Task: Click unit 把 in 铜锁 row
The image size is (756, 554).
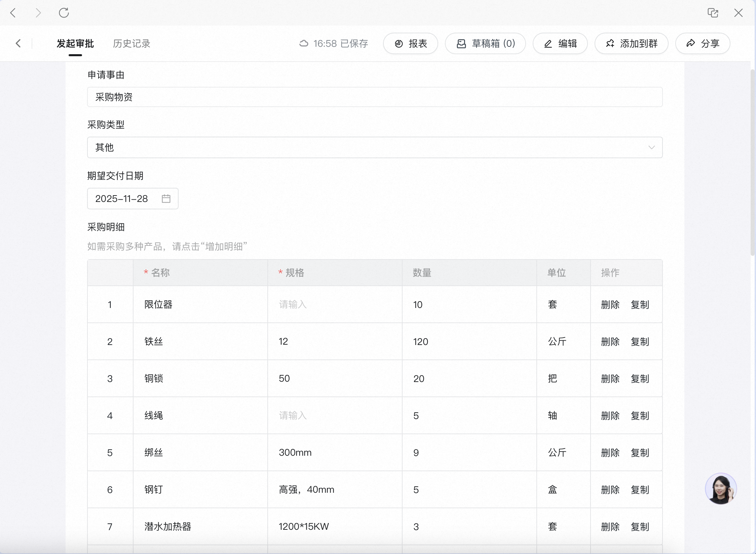Action: [564, 379]
